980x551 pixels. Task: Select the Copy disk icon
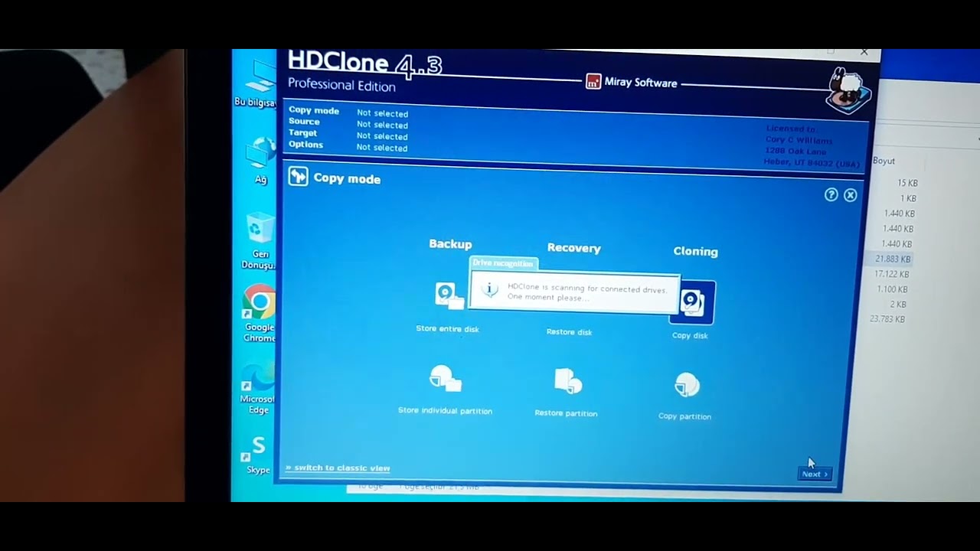[693, 303]
